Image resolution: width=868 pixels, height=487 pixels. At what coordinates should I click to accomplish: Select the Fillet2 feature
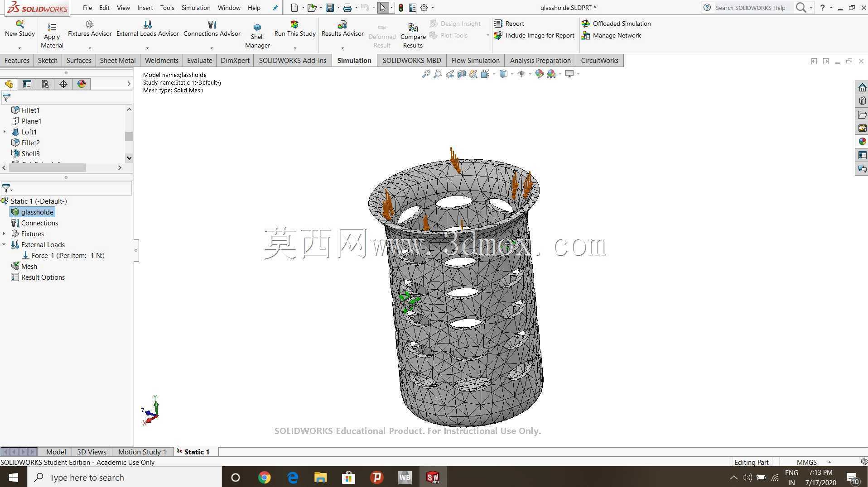click(x=26, y=143)
